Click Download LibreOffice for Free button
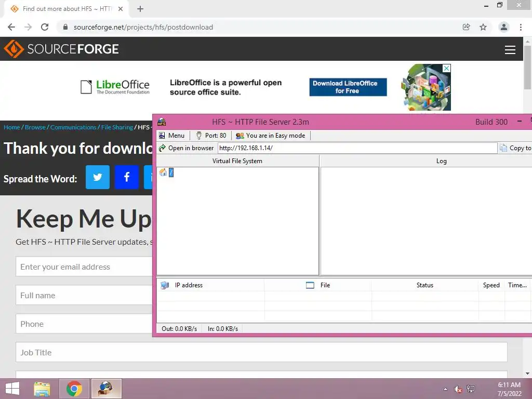The width and height of the screenshot is (532, 399). pyautogui.click(x=348, y=87)
